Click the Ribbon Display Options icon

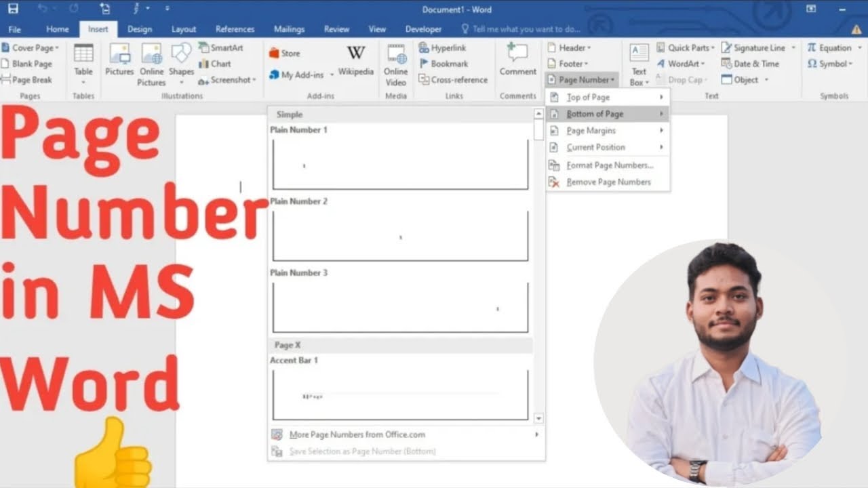pyautogui.click(x=811, y=9)
